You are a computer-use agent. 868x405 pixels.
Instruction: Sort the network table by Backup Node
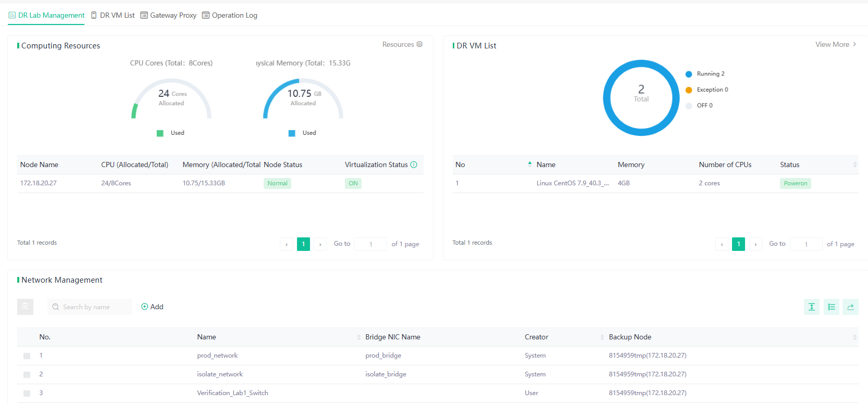coord(854,337)
